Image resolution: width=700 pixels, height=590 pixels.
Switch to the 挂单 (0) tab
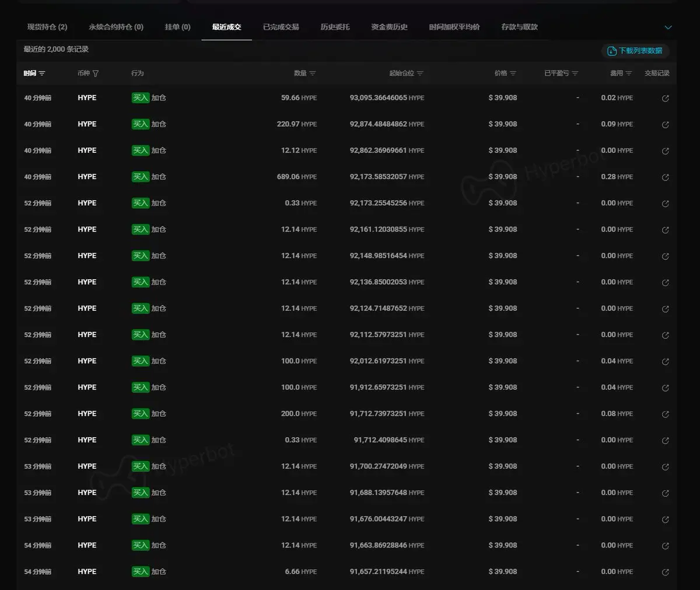(x=178, y=27)
